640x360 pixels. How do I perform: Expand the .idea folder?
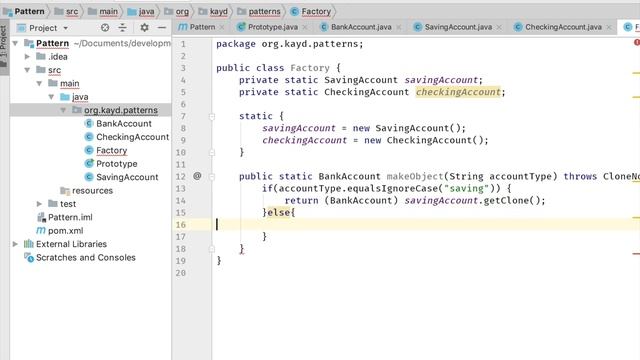(x=27, y=57)
